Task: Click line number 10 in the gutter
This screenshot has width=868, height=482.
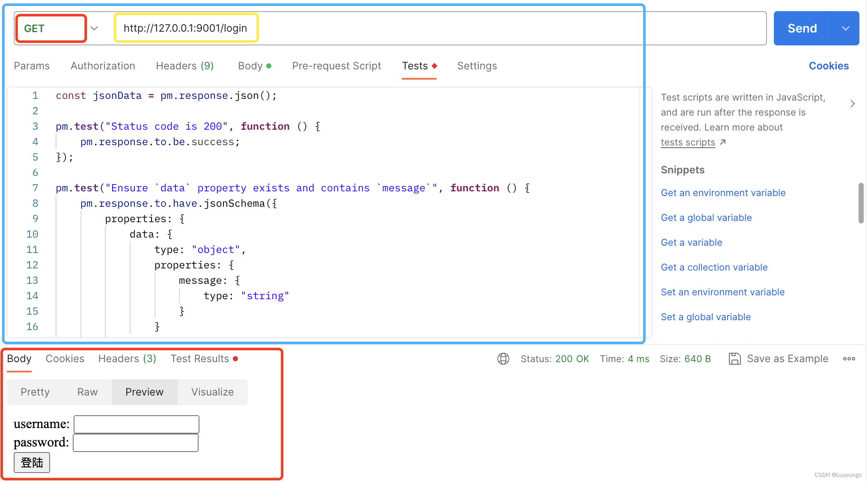Action: (x=32, y=234)
